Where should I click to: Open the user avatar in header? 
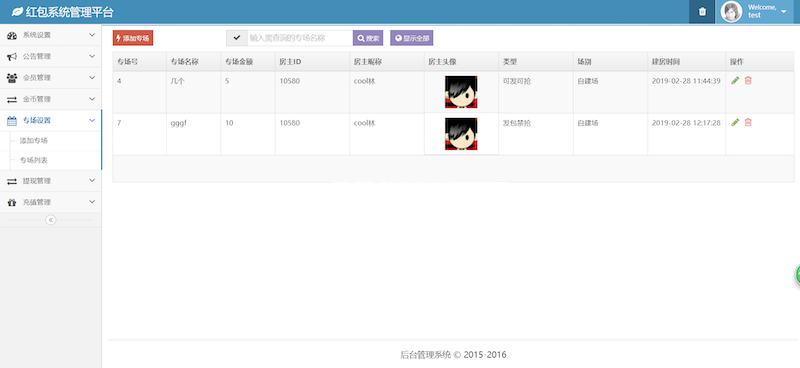click(x=732, y=12)
